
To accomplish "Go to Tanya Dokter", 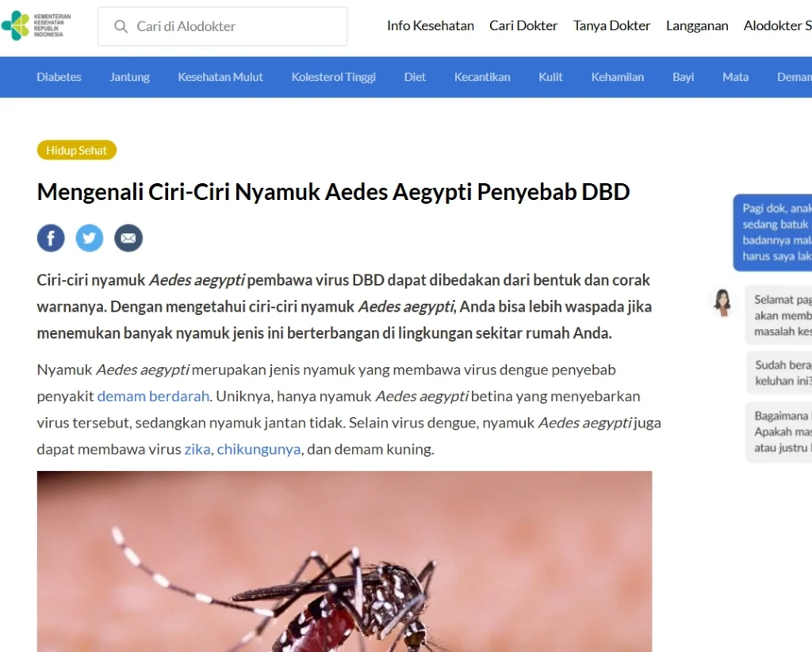I will [x=611, y=26].
